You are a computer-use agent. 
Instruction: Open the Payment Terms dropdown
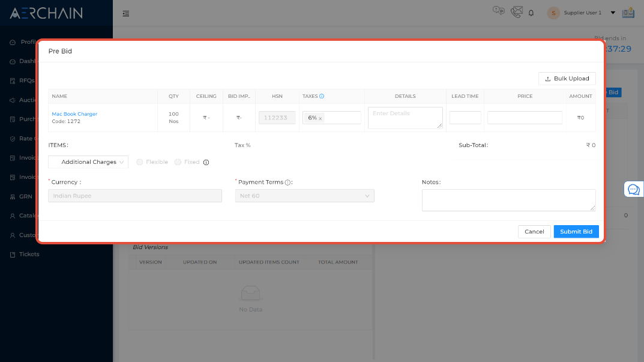click(x=304, y=196)
